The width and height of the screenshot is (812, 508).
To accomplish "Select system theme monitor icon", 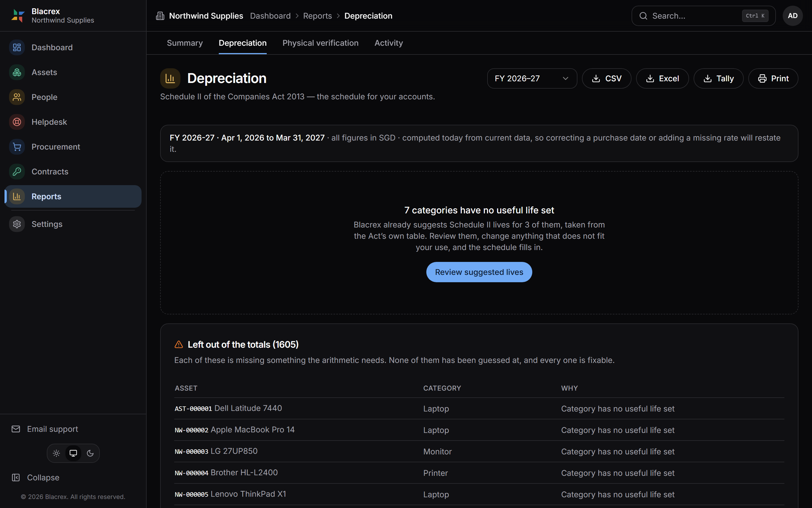I will click(73, 453).
